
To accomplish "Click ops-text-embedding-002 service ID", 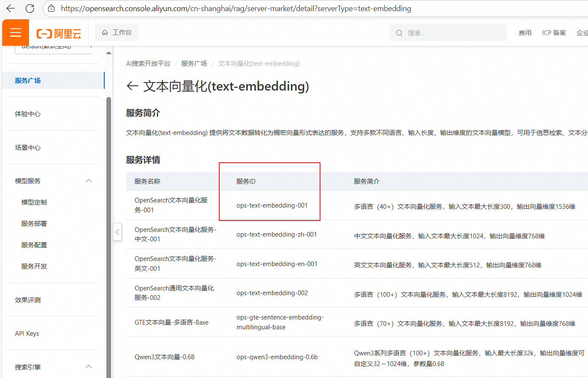I will 272,293.
